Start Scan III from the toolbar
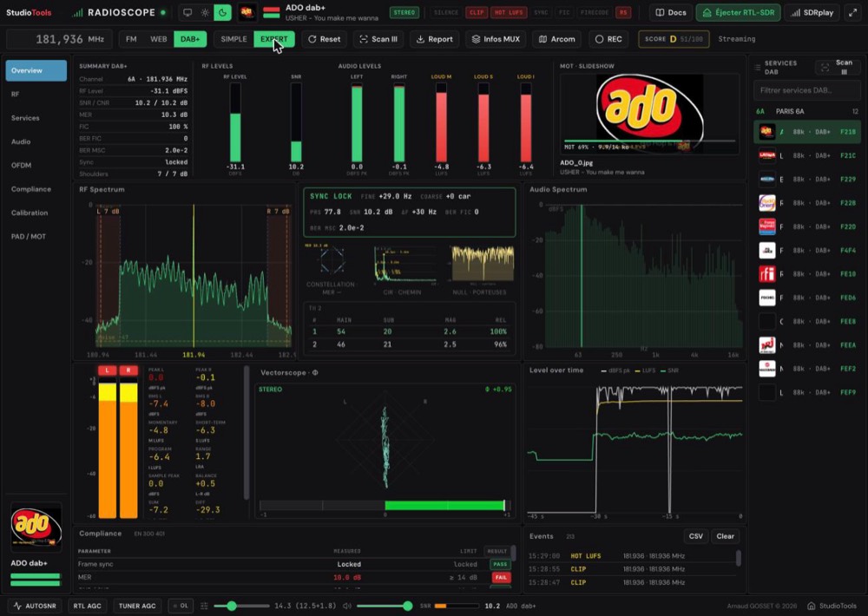The height and width of the screenshot is (616, 868). click(x=378, y=39)
